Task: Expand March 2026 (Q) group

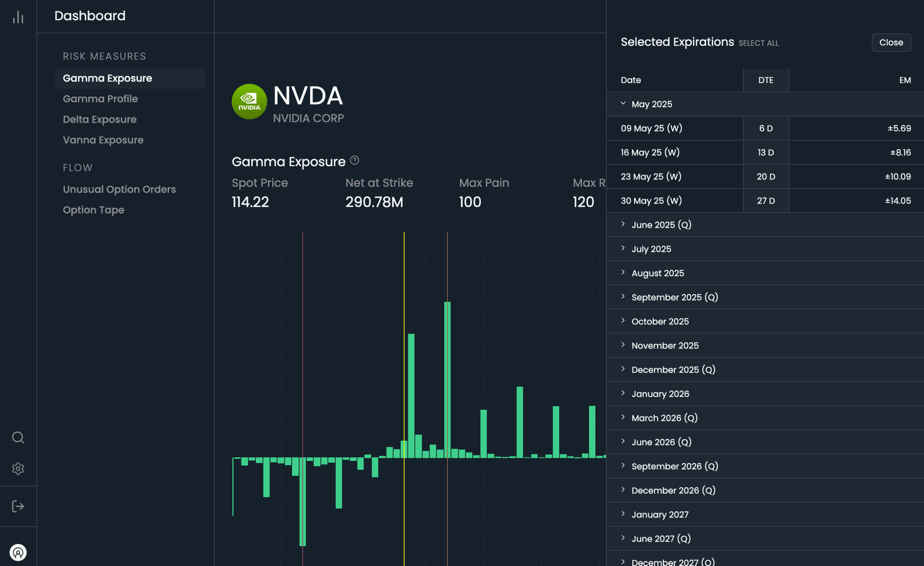Action: (765, 418)
